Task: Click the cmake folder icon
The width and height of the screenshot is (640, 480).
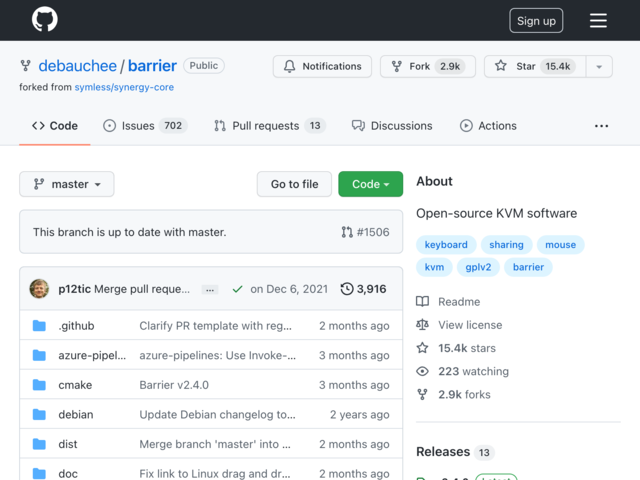Action: [x=39, y=385]
